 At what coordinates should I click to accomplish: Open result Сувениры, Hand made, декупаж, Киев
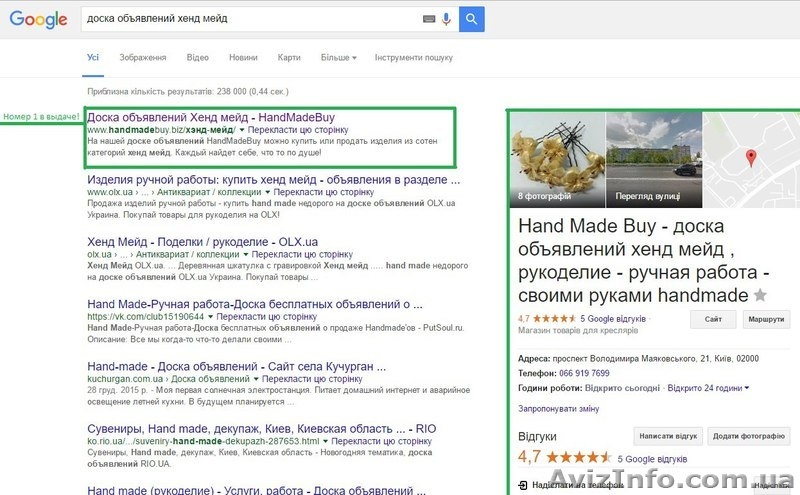point(262,429)
